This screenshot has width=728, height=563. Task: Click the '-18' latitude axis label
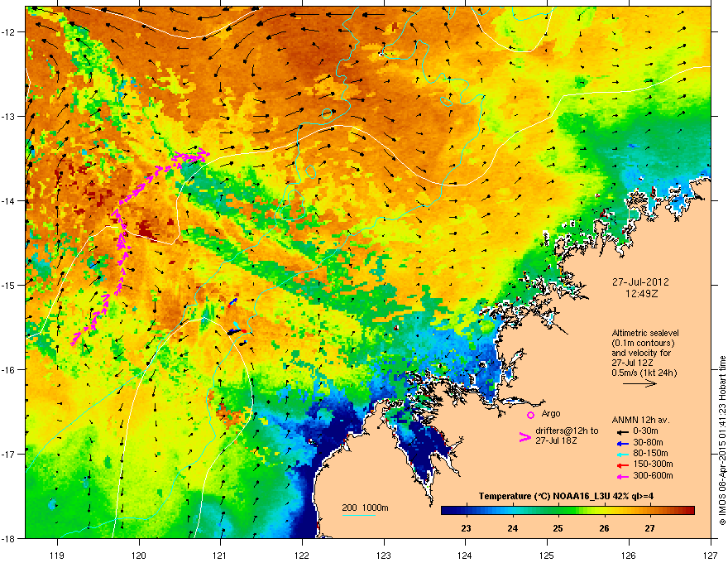[x=8, y=538]
